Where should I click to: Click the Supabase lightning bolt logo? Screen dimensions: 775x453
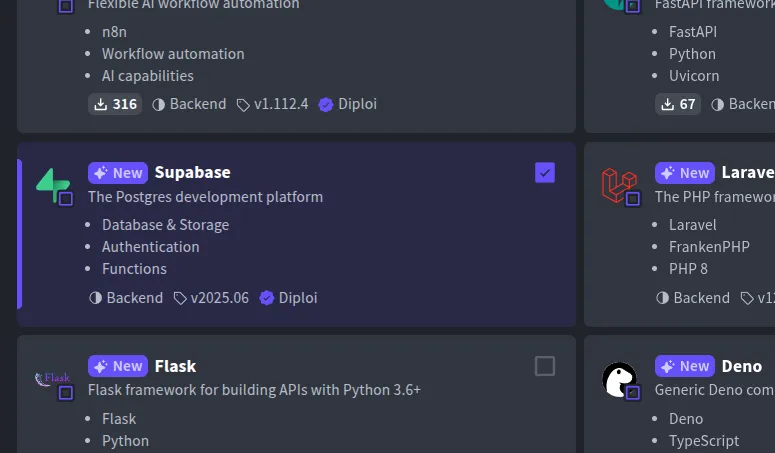tap(52, 185)
